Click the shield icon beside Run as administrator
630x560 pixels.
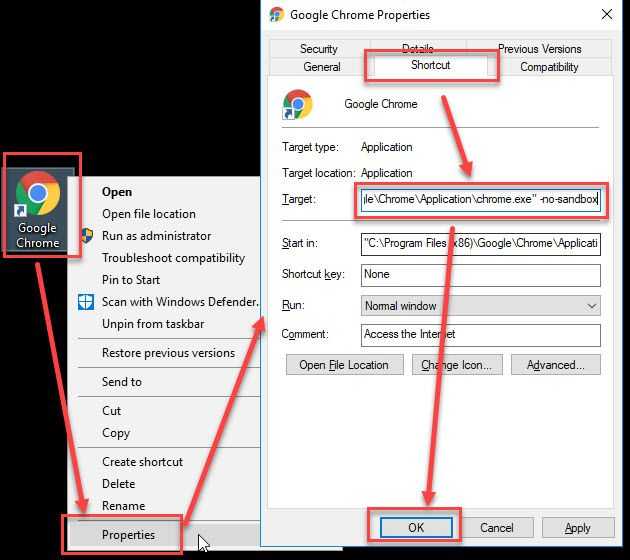pos(86,235)
